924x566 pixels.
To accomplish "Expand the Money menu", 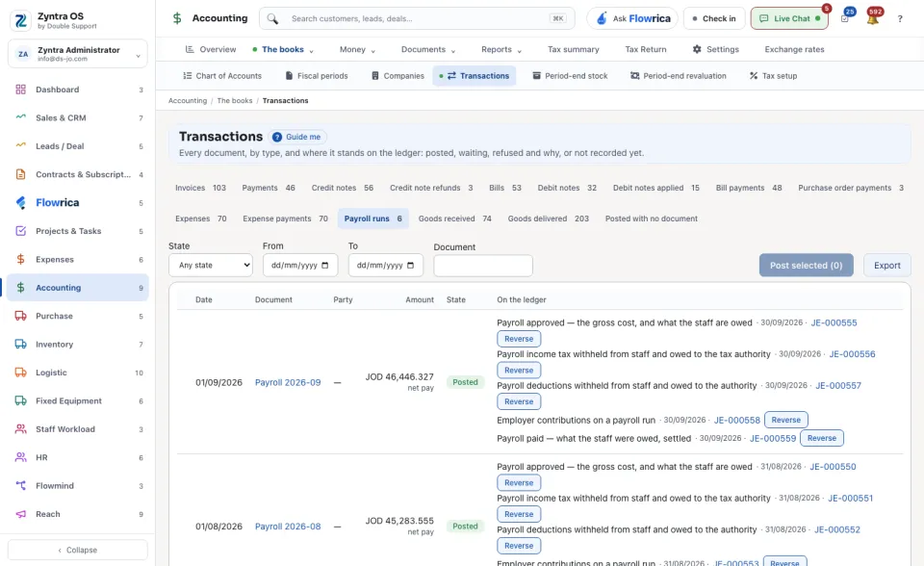I will click(357, 49).
